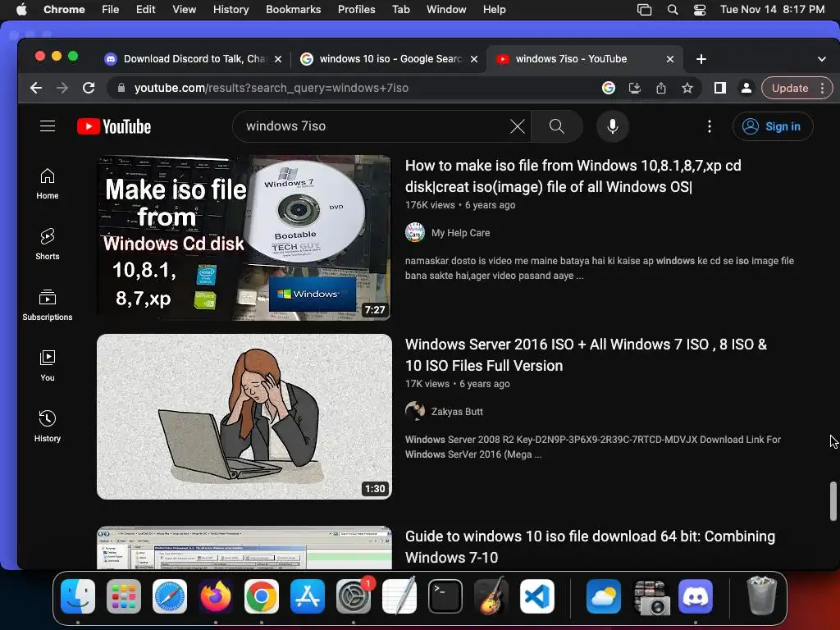Visit the Zakyas Butt channel
This screenshot has height=630, width=840.
coord(457,412)
